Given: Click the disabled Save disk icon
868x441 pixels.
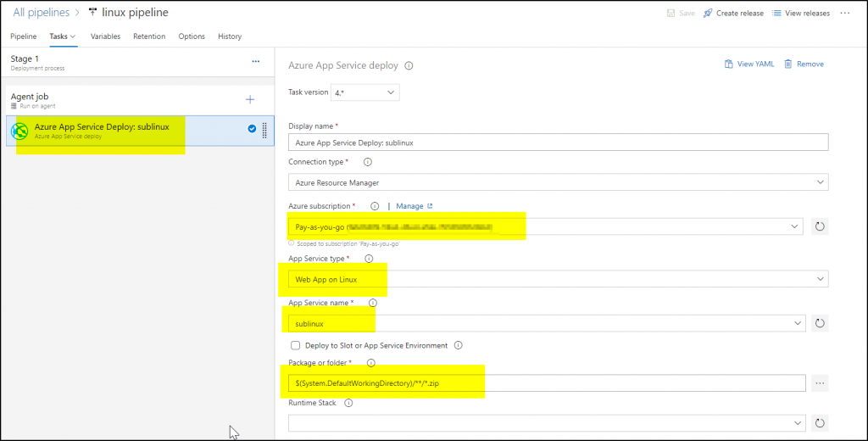Looking at the screenshot, I should point(671,13).
